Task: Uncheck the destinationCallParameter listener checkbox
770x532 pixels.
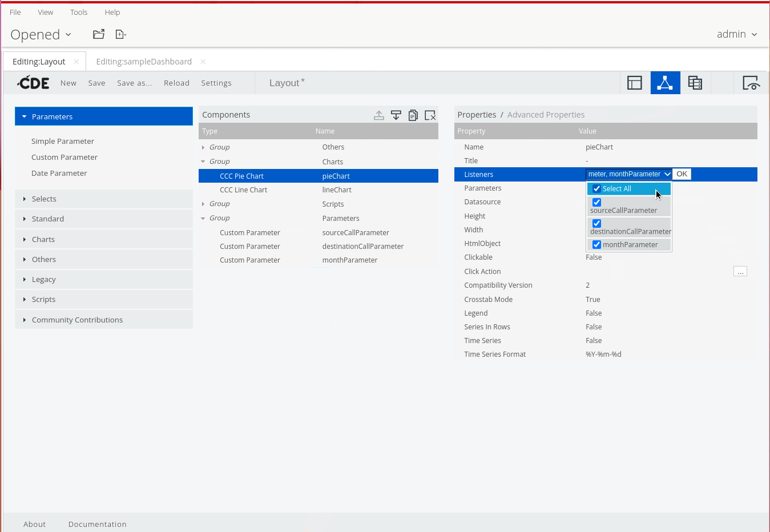Action: click(596, 224)
